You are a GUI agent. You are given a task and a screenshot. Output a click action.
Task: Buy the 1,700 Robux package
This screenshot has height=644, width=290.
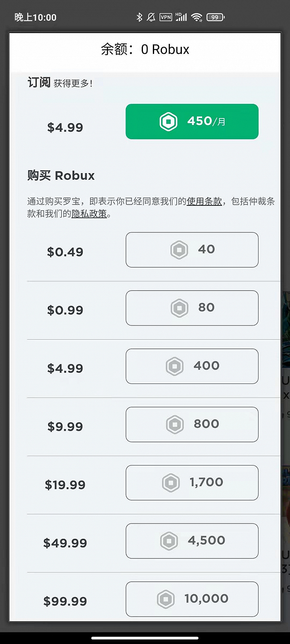click(x=192, y=483)
